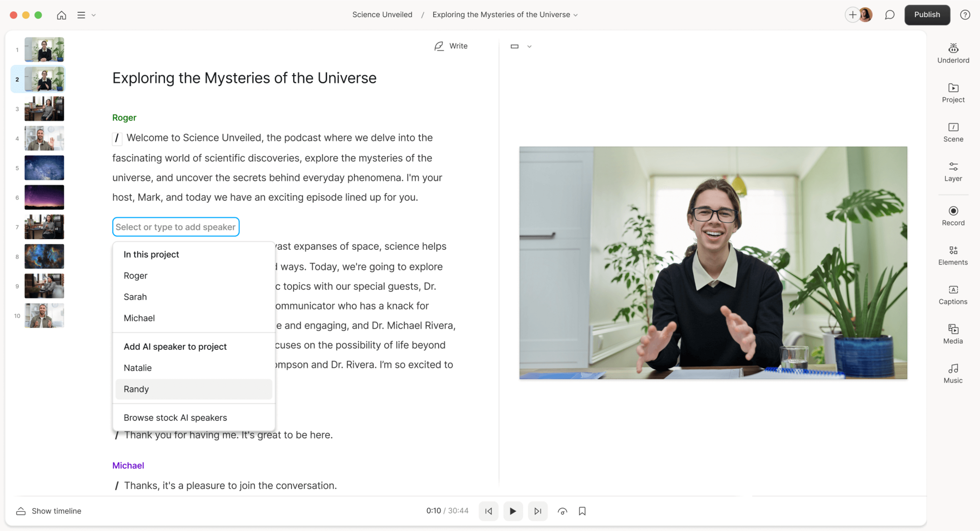Image resolution: width=980 pixels, height=531 pixels.
Task: Open the Underlord panel
Action: point(953,53)
